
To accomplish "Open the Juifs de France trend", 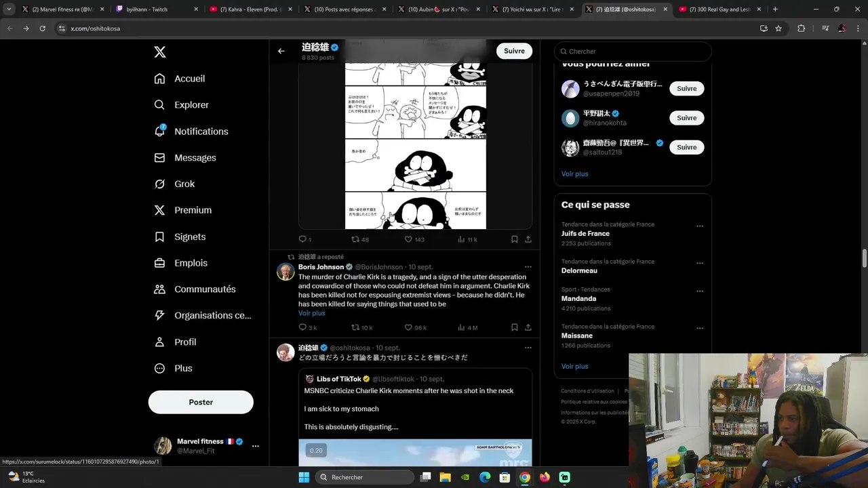I will coord(585,234).
